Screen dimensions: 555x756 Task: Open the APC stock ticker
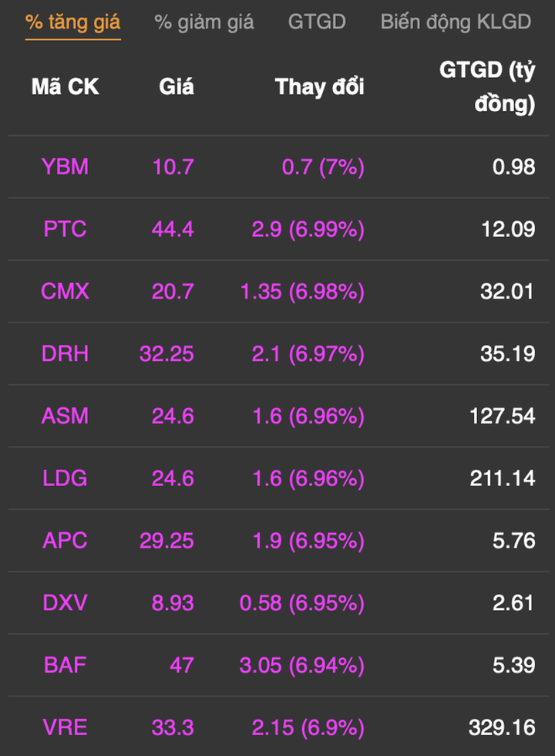[65, 541]
